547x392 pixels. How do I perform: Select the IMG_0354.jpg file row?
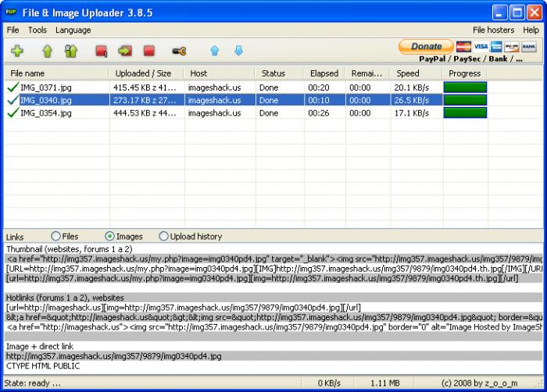pyautogui.click(x=46, y=113)
